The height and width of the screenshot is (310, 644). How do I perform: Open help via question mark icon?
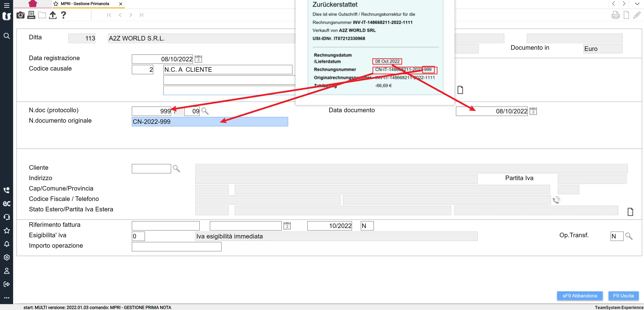64,15
